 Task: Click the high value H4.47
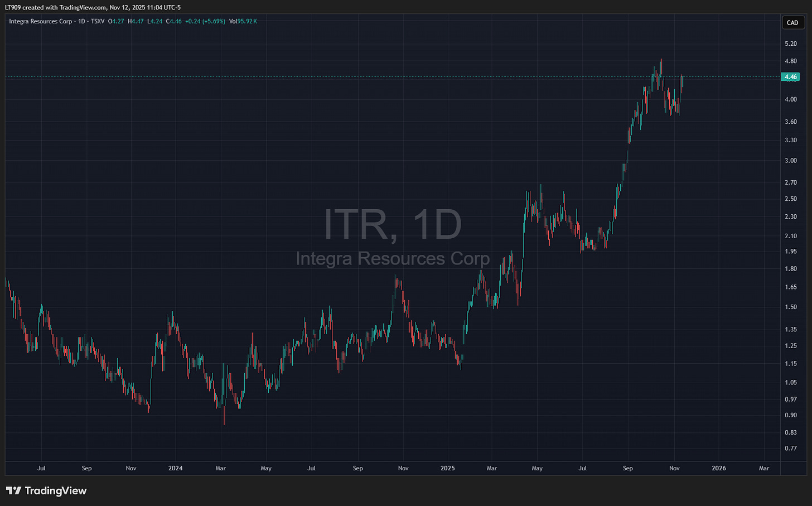pos(135,21)
